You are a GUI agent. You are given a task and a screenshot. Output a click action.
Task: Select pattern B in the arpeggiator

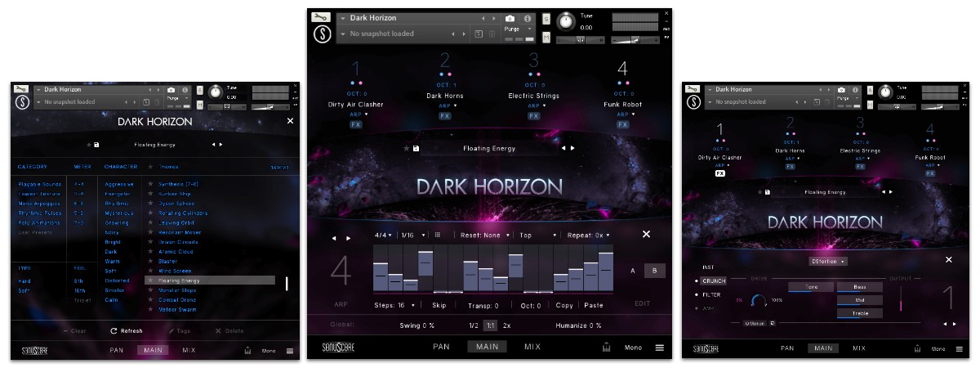pyautogui.click(x=653, y=271)
